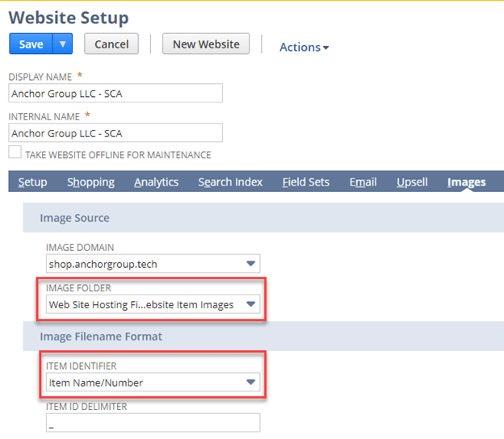Click the Cancel button
504x439 pixels.
(111, 44)
